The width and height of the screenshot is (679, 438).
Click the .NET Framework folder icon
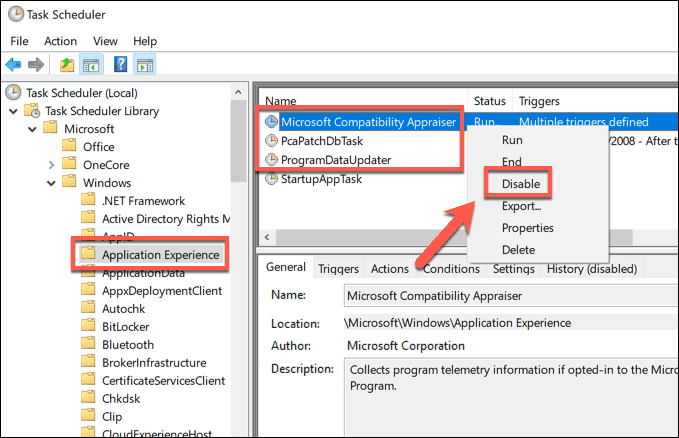coord(88,200)
